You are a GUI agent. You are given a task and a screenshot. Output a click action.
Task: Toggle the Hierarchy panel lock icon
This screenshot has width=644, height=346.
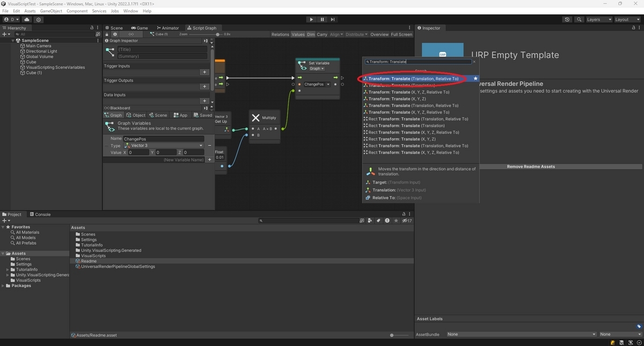[x=92, y=28]
